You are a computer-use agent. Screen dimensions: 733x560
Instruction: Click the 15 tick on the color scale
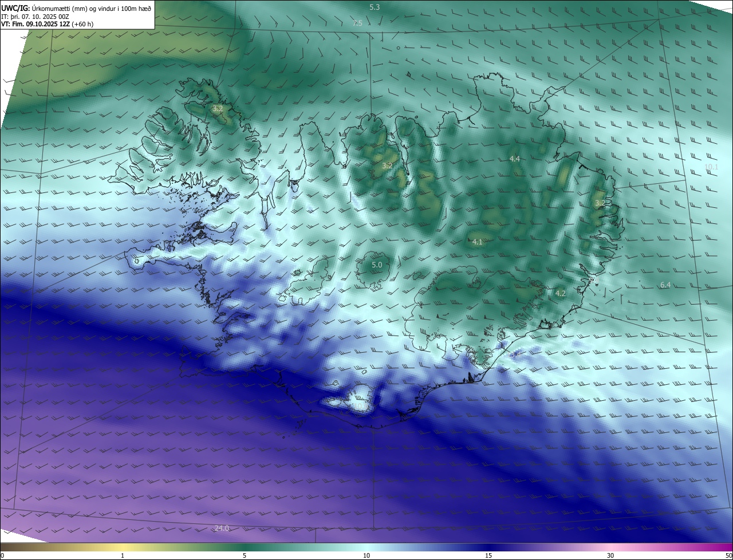[x=488, y=555]
